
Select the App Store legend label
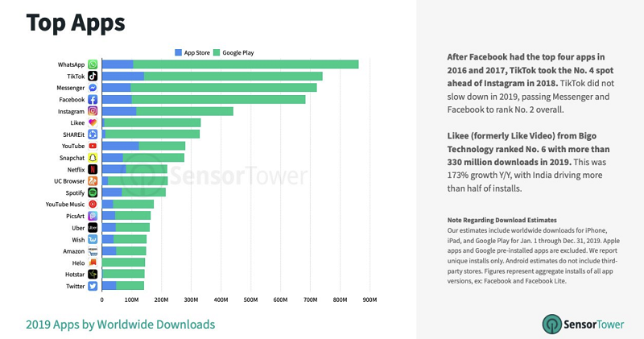click(196, 52)
